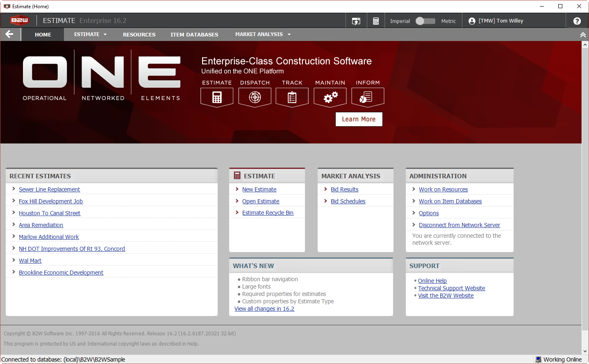Click the ESTIMATE calculator banner icon
This screenshot has width=589, height=364.
(x=217, y=97)
